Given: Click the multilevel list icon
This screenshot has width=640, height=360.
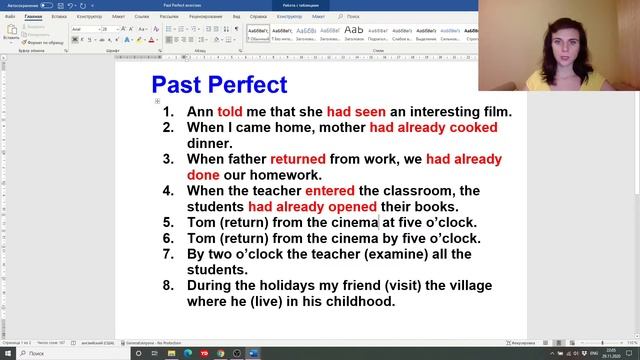Looking at the screenshot, I should 193,29.
